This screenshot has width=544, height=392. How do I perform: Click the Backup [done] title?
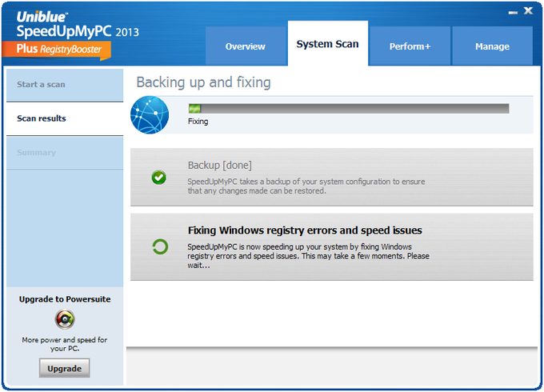pyautogui.click(x=220, y=165)
